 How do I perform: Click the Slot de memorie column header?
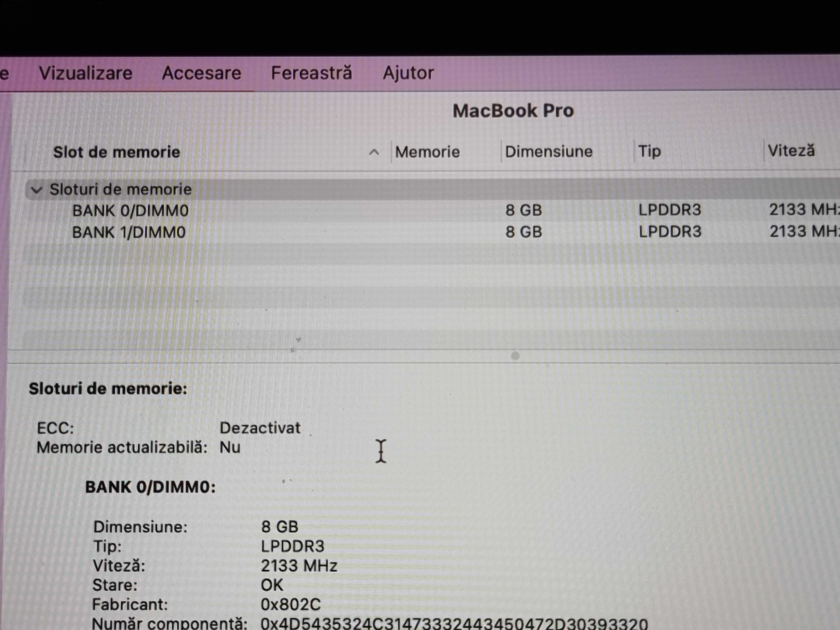click(x=117, y=152)
